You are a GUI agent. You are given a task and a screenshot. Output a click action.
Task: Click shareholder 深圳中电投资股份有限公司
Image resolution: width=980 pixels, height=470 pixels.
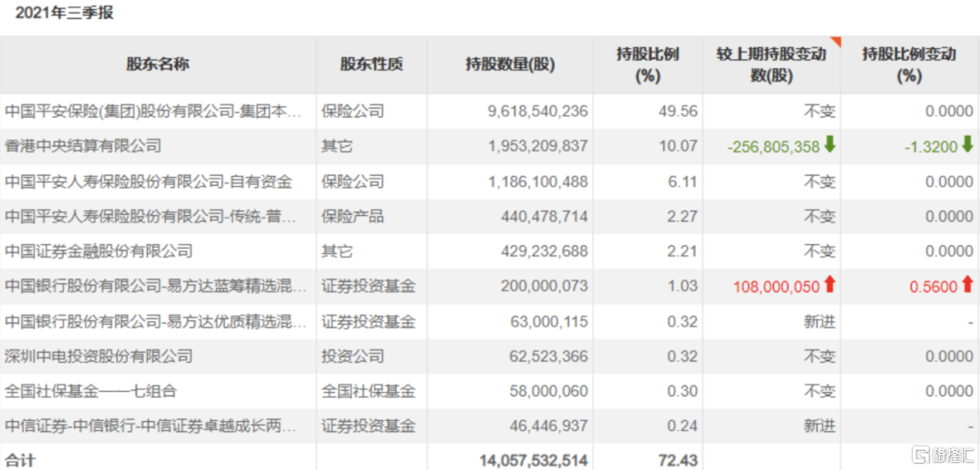(99, 357)
